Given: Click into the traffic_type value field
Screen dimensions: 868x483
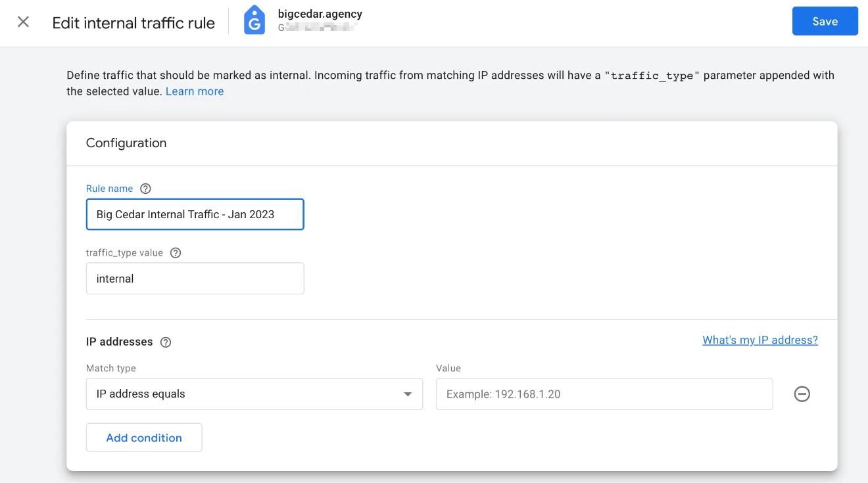Looking at the screenshot, I should coord(195,279).
